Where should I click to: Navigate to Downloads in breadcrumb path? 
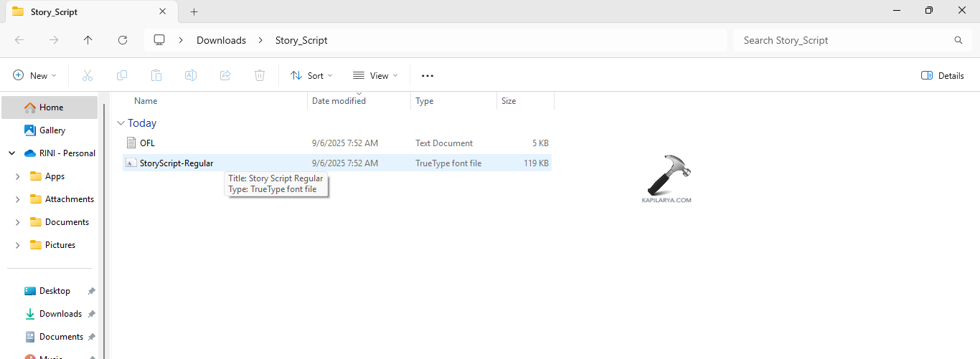pyautogui.click(x=221, y=40)
